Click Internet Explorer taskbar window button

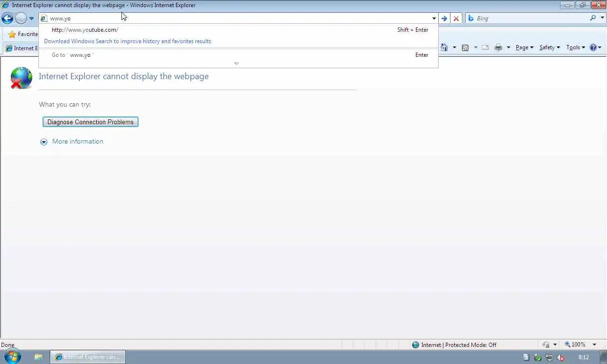[x=88, y=357]
